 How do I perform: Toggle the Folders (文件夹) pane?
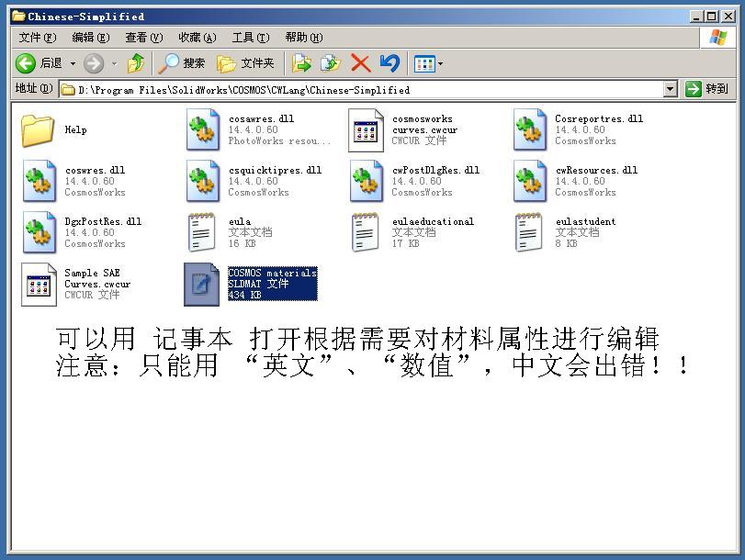[245, 63]
